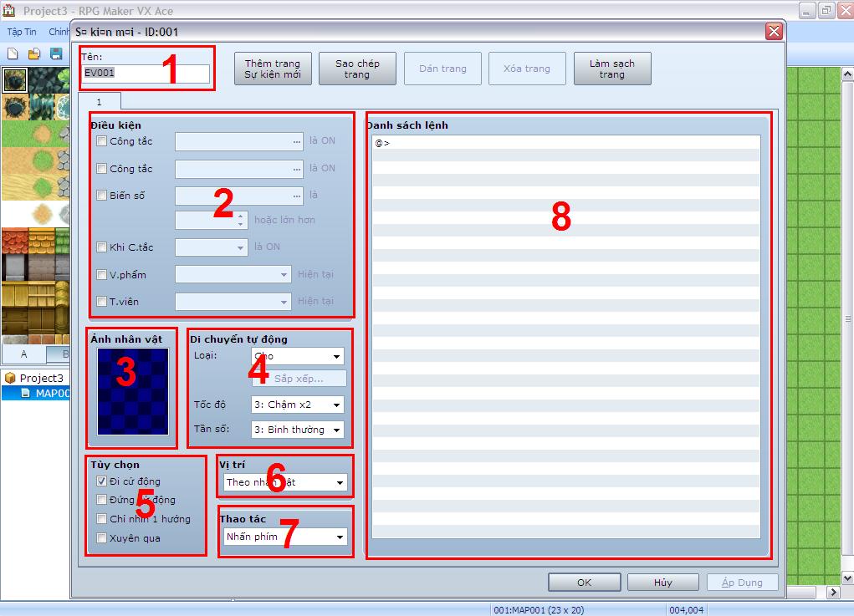Screen dimensions: 854x616
Task: Click Thêm trang Sự kiện mới button
Action: click(x=273, y=69)
